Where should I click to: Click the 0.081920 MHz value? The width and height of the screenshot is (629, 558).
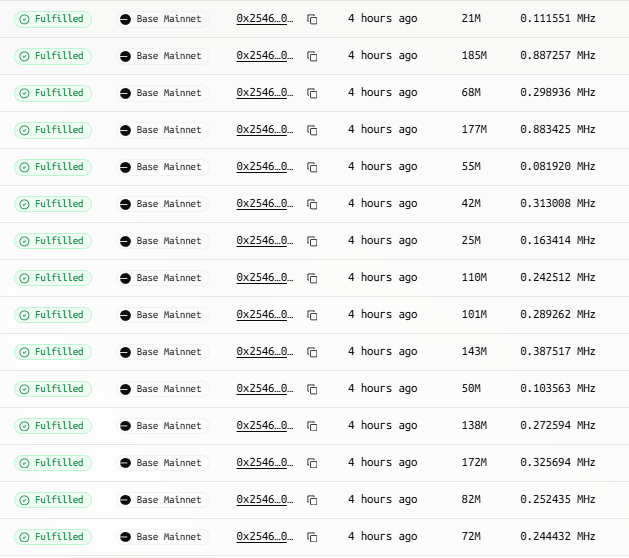click(558, 166)
